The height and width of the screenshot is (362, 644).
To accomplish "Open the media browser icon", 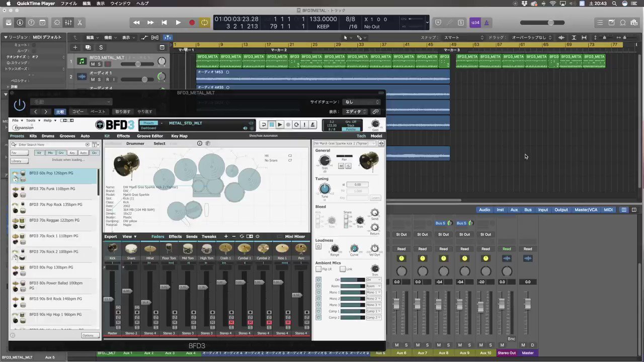I will click(634, 23).
